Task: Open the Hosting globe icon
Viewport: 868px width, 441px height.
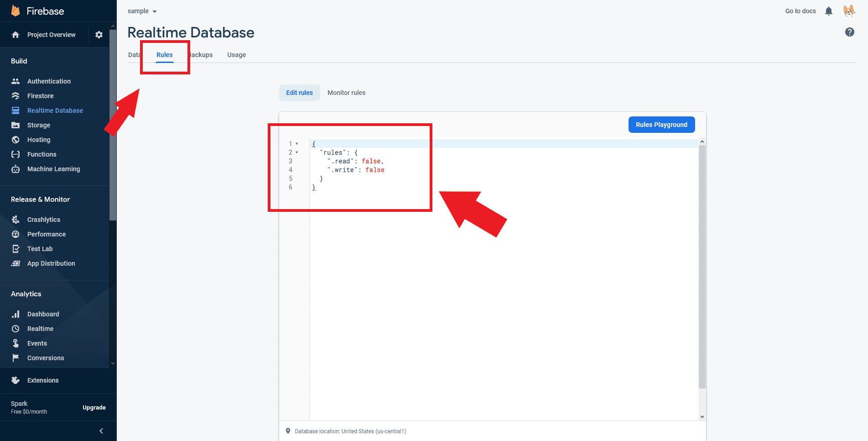Action: (x=16, y=140)
